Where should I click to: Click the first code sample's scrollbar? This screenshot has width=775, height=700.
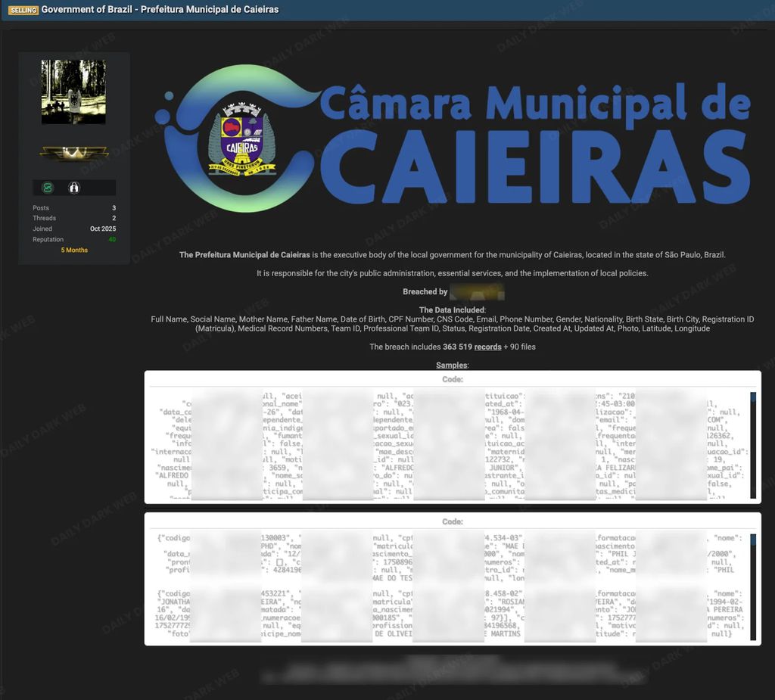click(753, 445)
